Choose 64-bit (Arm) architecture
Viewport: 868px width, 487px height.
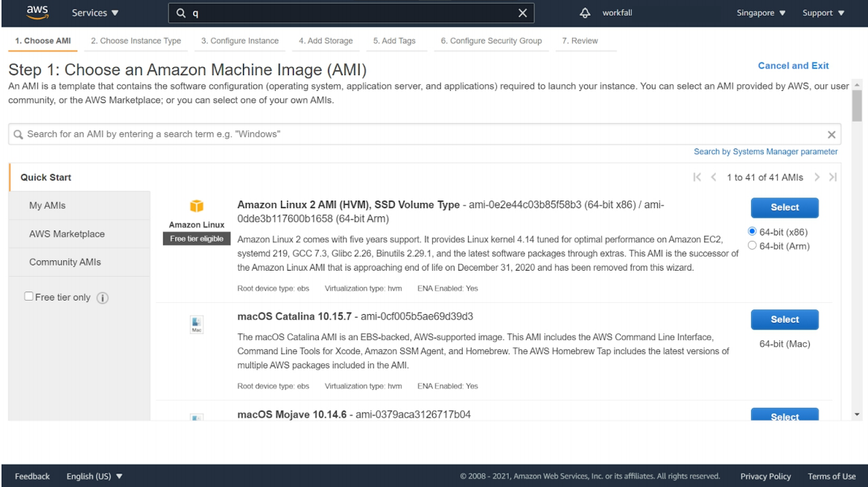[x=752, y=245]
